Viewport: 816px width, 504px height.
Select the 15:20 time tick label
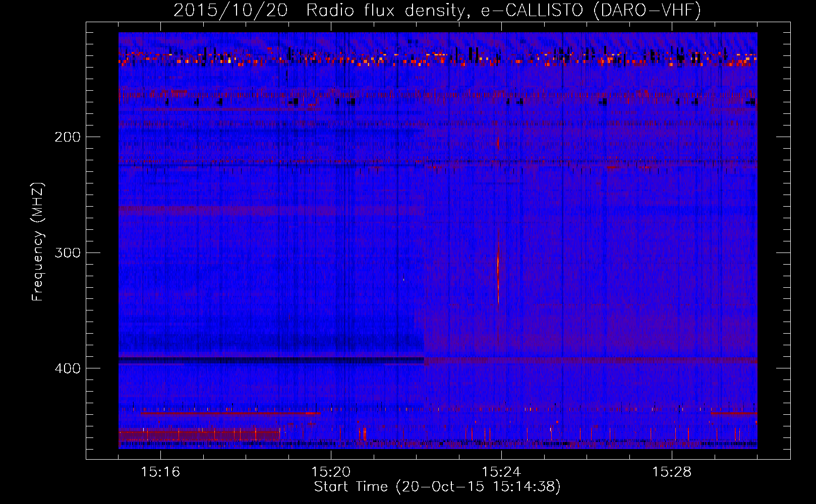pyautogui.click(x=331, y=472)
